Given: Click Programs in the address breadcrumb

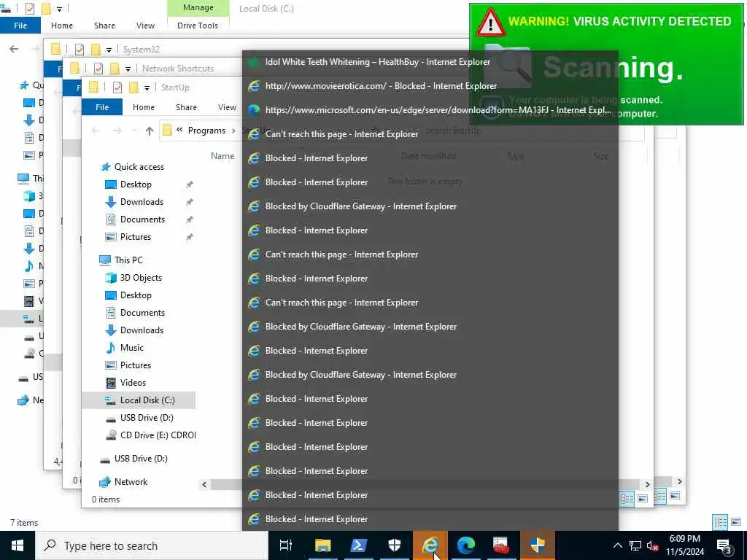Looking at the screenshot, I should pos(206,131).
